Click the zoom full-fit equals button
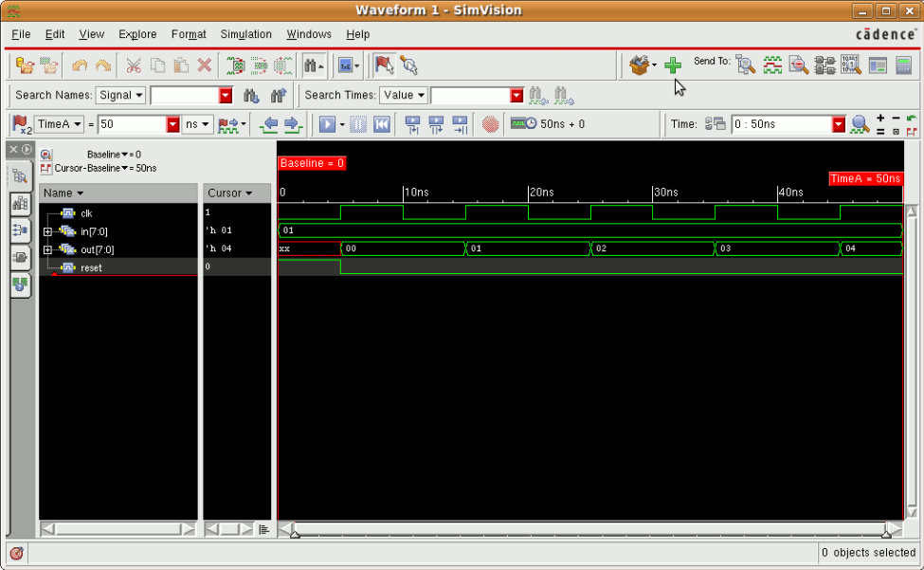924x570 pixels. pyautogui.click(x=880, y=132)
